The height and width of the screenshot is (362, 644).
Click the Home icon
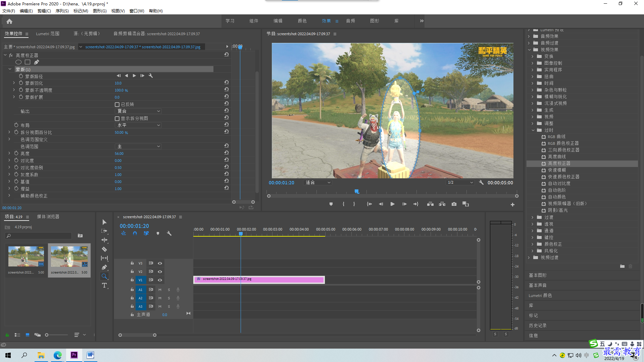pos(9,21)
